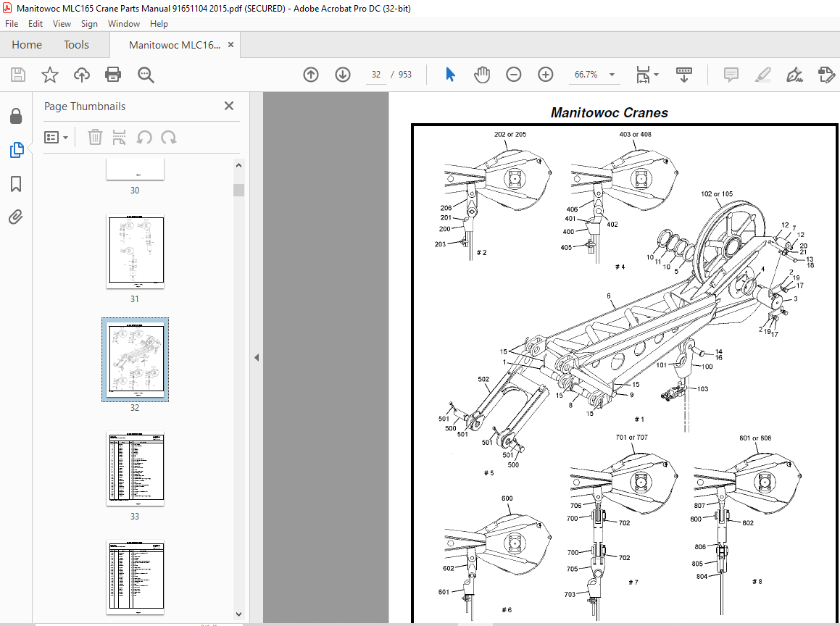The image size is (840, 626).
Task: Open the Sign menu
Action: point(89,24)
